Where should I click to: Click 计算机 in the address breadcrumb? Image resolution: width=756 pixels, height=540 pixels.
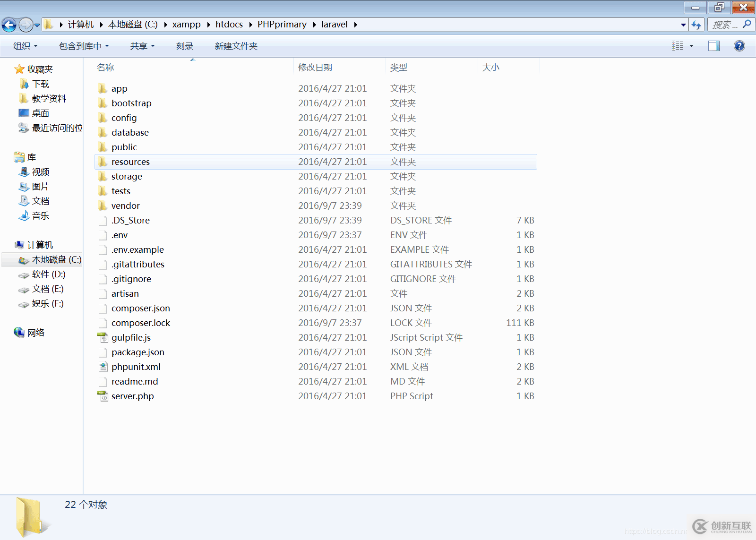pos(81,25)
